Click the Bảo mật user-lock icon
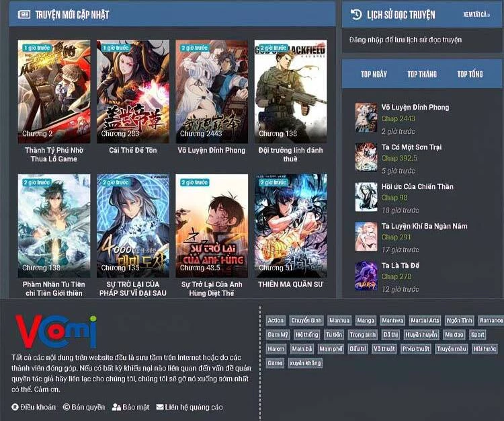This screenshot has width=504, height=421. [x=116, y=407]
